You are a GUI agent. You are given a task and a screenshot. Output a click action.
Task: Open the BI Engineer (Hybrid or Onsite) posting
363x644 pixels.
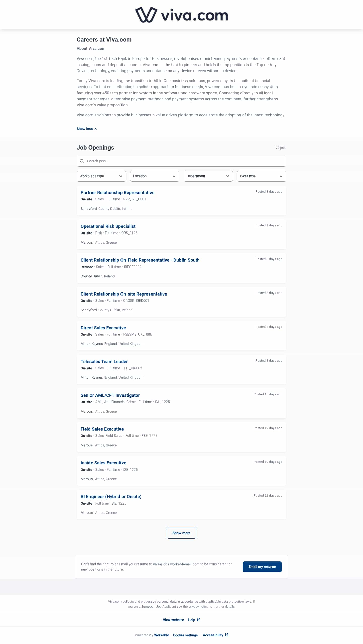pyautogui.click(x=111, y=496)
